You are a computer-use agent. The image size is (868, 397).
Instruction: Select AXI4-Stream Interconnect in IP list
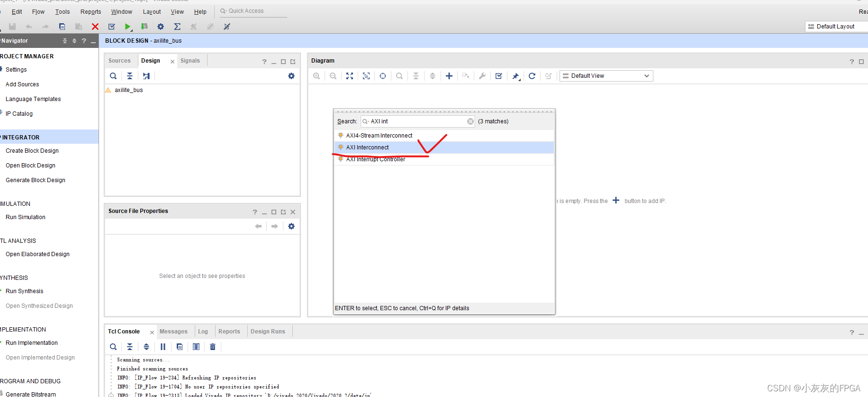pos(444,136)
